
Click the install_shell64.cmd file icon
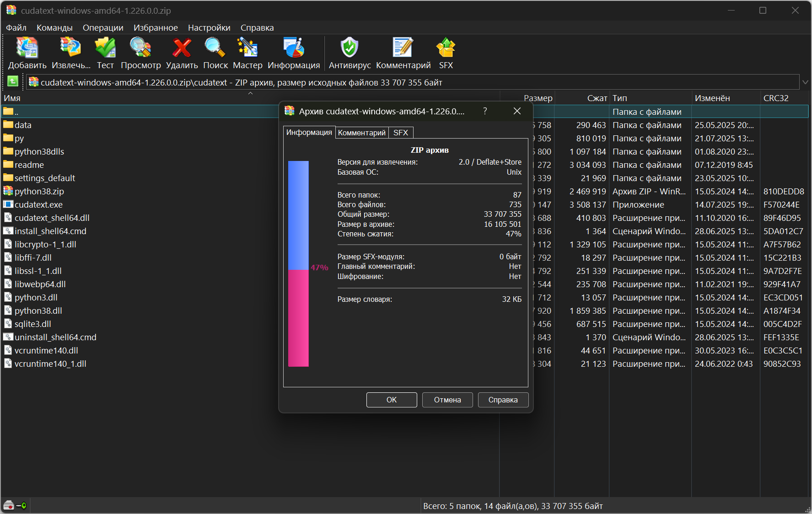pyautogui.click(x=8, y=230)
